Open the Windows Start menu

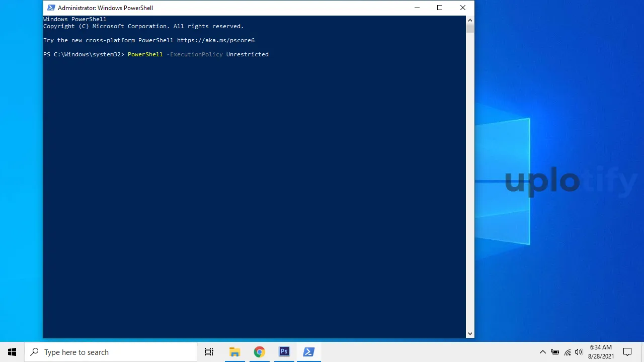click(x=12, y=352)
